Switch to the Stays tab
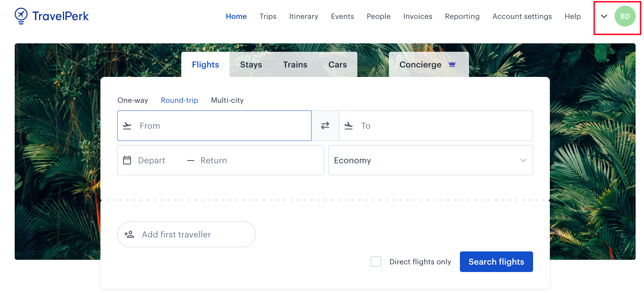Viewport: 644px width, 293px height. [251, 64]
